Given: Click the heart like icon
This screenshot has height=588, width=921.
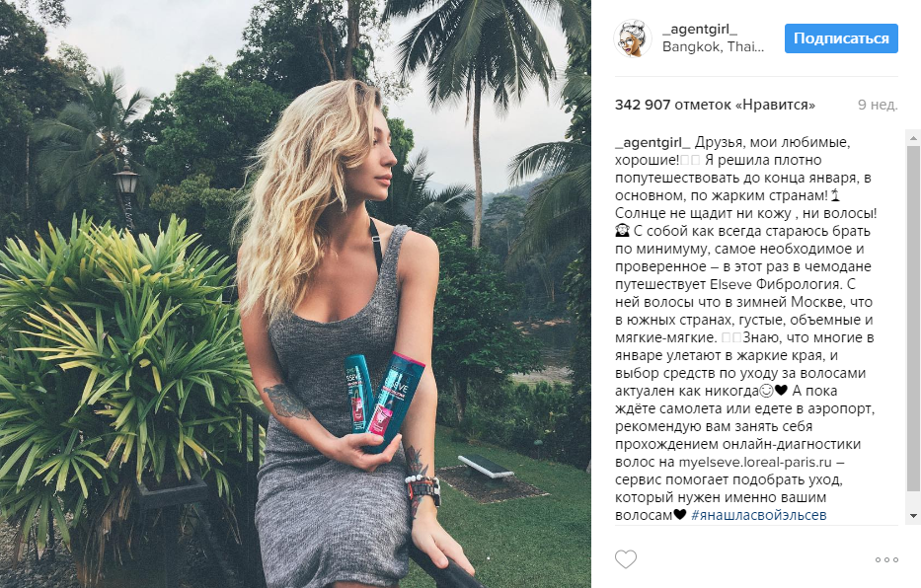Looking at the screenshot, I should pyautogui.click(x=626, y=559).
